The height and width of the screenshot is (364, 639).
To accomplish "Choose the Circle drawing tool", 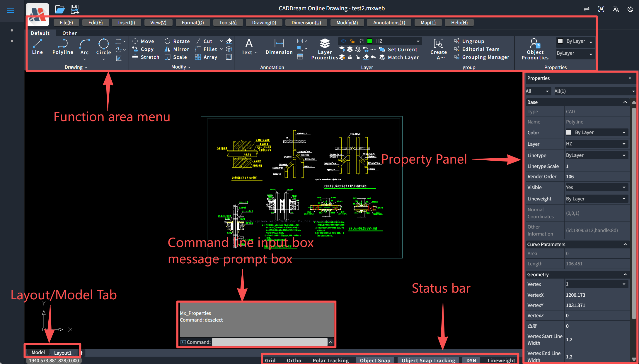I will tap(103, 47).
